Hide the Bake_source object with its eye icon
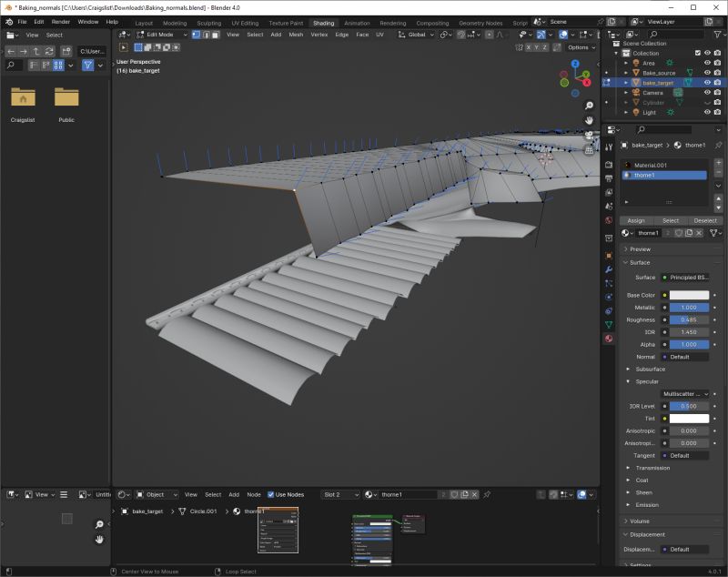The width and height of the screenshot is (728, 577). [707, 72]
